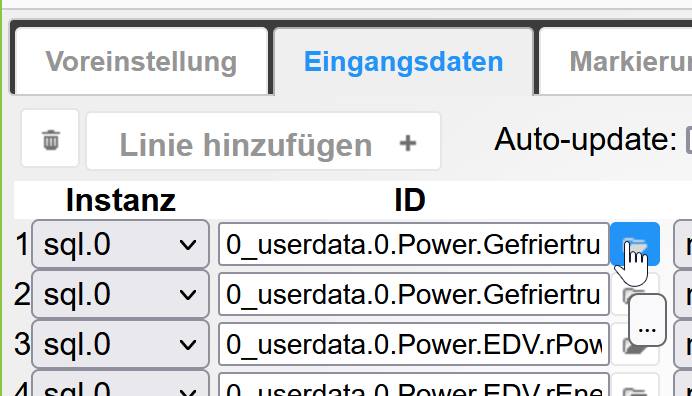Open folder browse icon for row 4
692x396 pixels.
coord(635,388)
